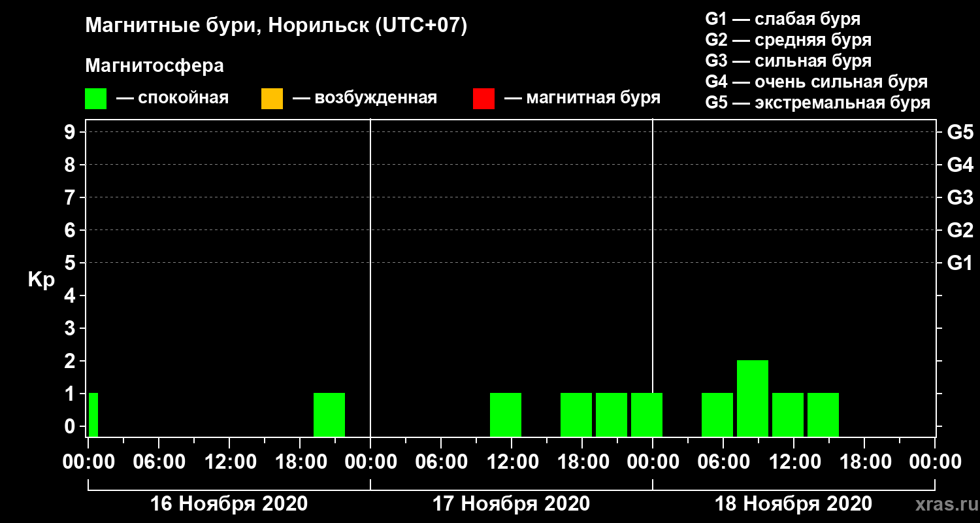Click the '06:00' tick label under 17 November
The image size is (980, 523).
click(x=441, y=462)
